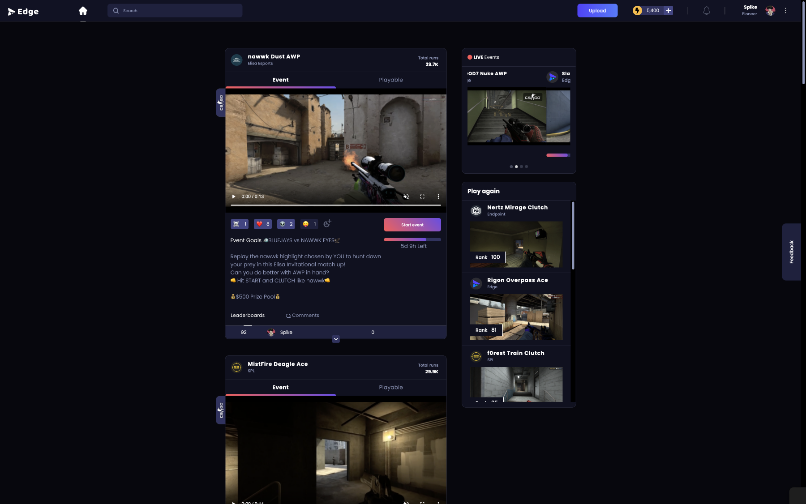Add a new emoji reaction

pyautogui.click(x=327, y=224)
